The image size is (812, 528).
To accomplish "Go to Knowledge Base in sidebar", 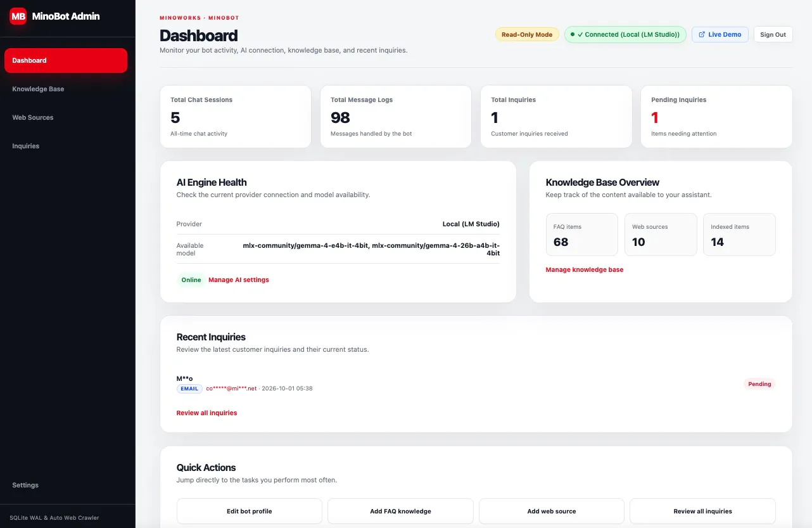I will [38, 89].
